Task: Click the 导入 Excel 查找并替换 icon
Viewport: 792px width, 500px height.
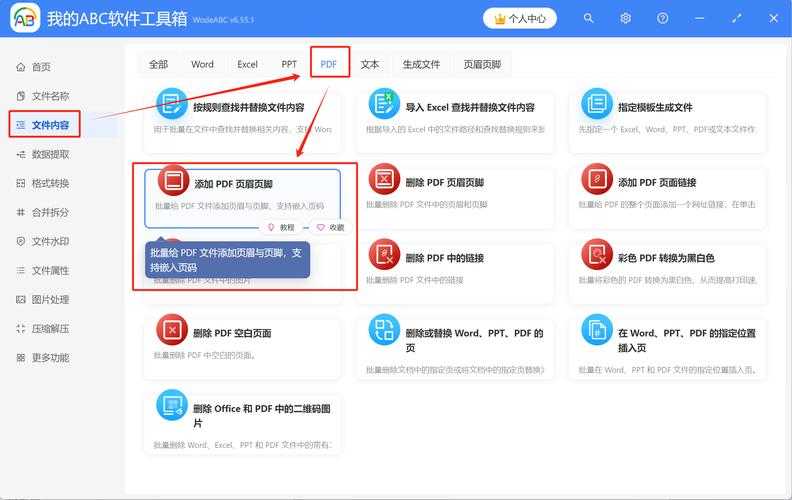Action: [384, 104]
